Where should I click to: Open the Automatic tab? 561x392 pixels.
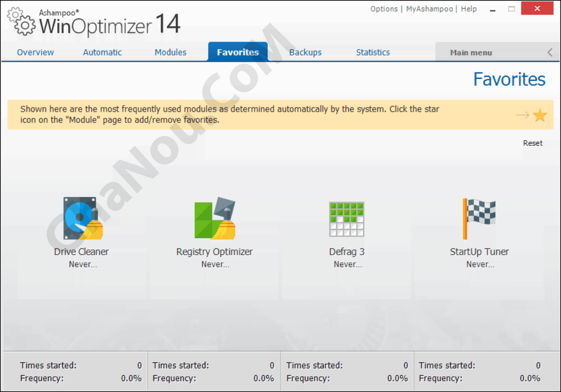[x=102, y=52]
